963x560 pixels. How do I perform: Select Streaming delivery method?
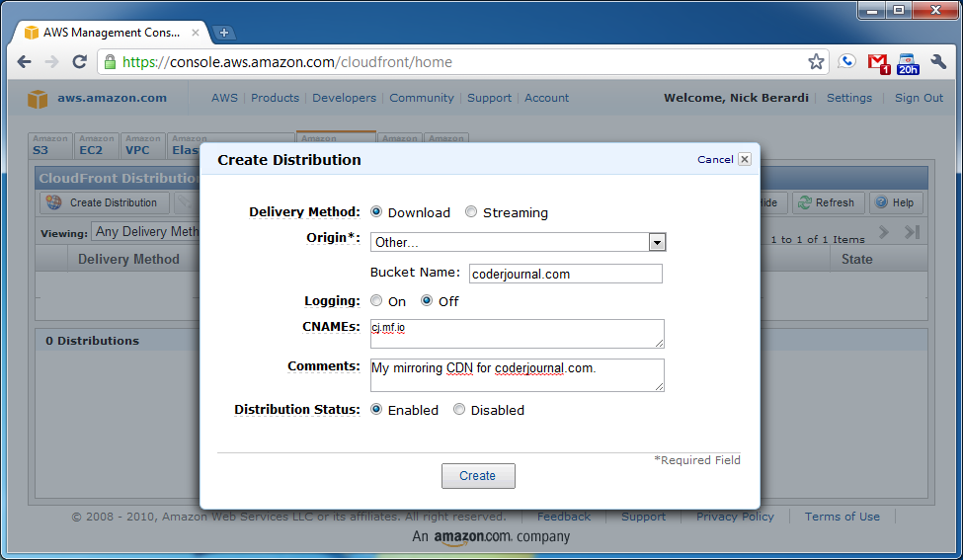pyautogui.click(x=471, y=212)
